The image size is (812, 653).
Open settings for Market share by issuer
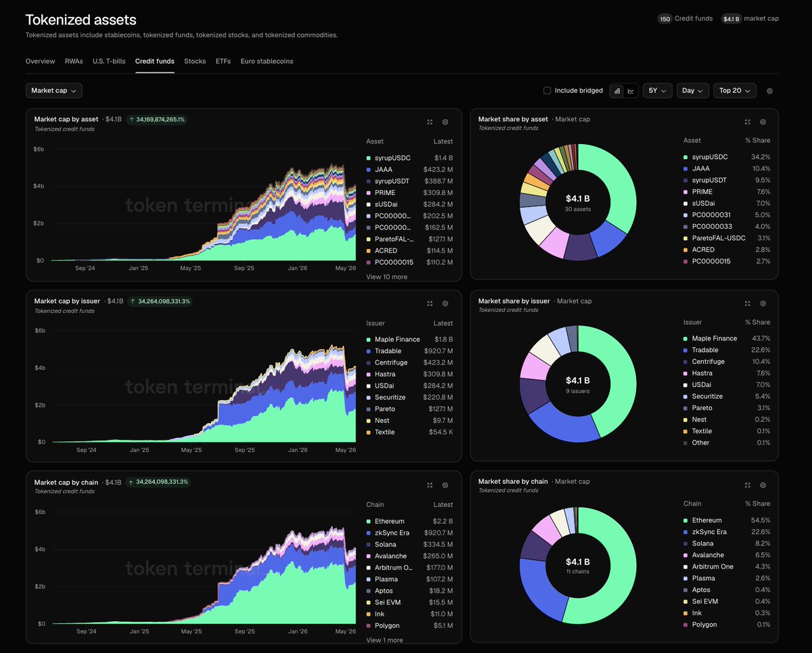point(763,304)
